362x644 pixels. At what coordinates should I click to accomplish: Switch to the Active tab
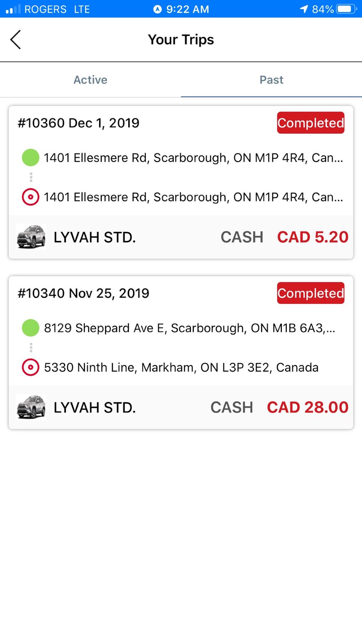coord(90,80)
